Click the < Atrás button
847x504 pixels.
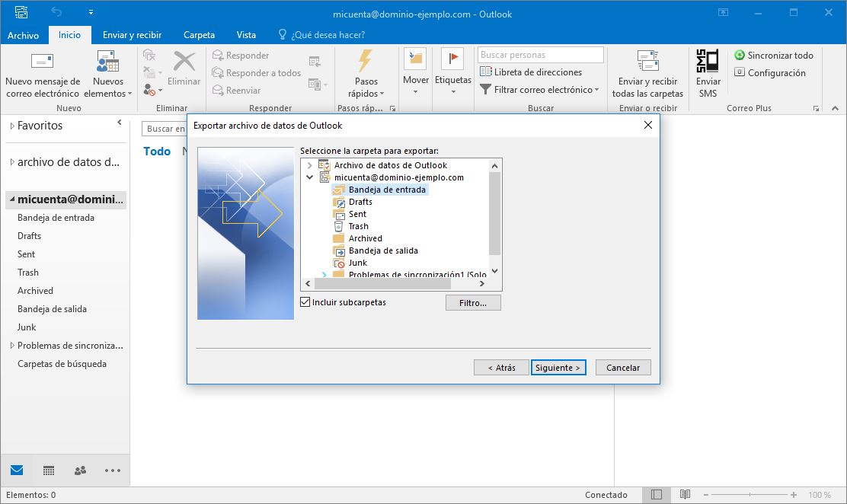[501, 367]
